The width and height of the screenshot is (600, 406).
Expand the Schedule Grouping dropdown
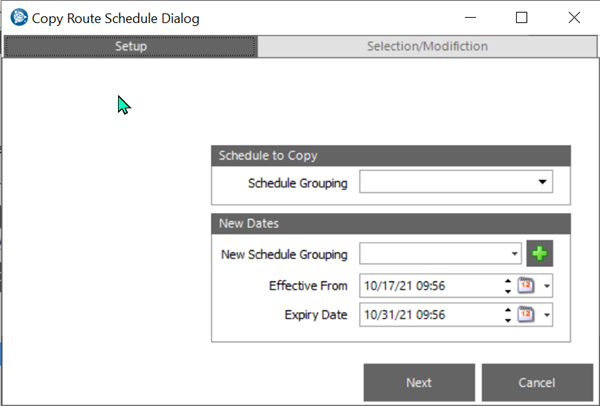pos(543,182)
